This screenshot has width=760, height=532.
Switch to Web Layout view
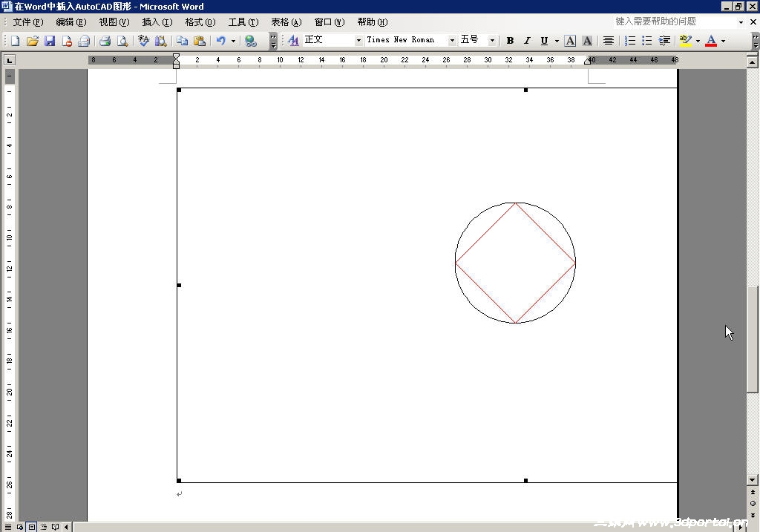[20, 527]
